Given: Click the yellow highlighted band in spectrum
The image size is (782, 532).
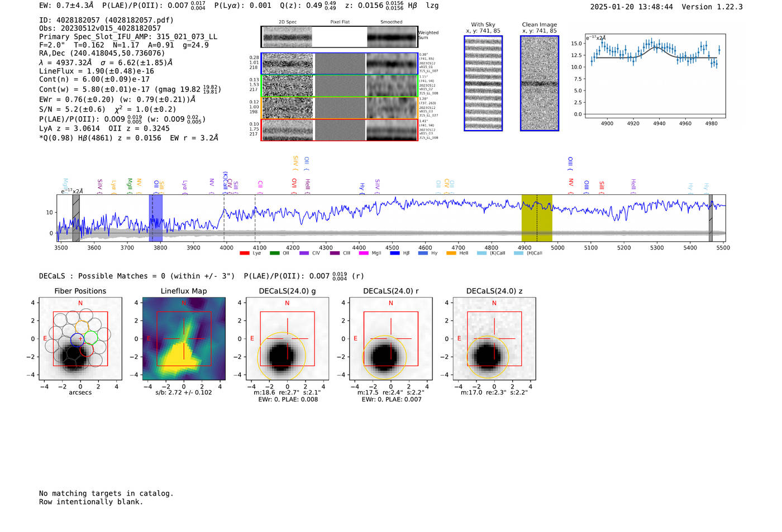Looking at the screenshot, I should pyautogui.click(x=537, y=218).
